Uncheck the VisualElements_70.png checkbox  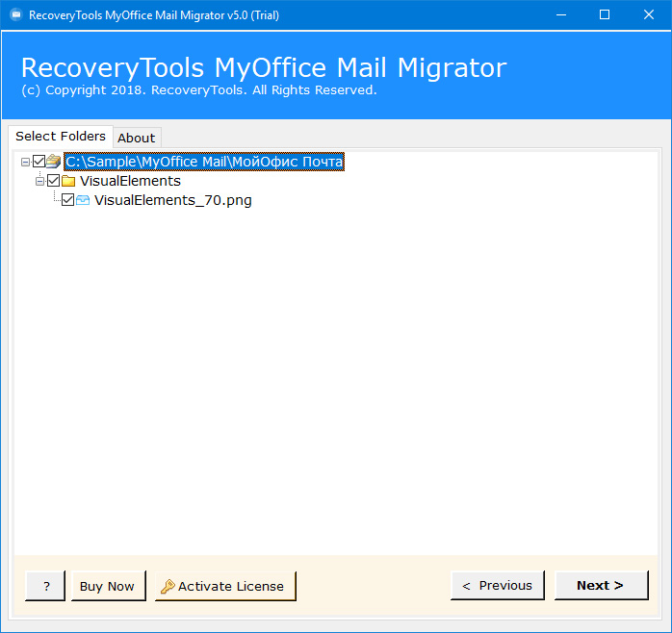(67, 200)
